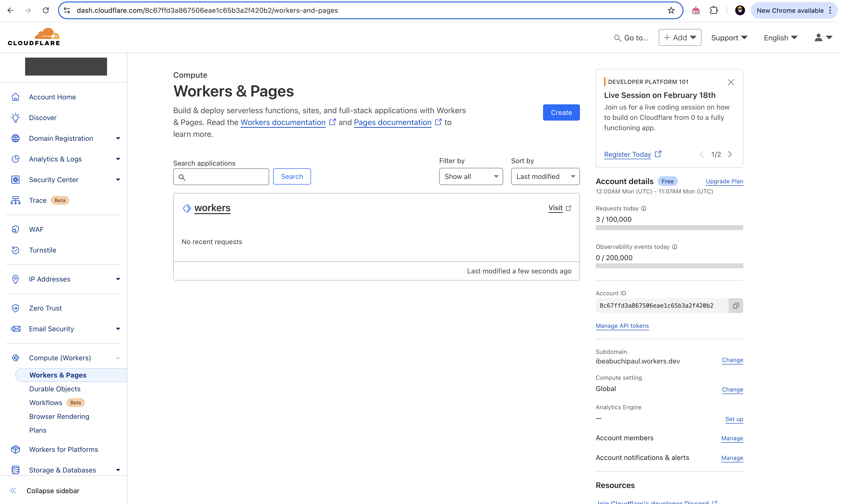This screenshot has width=841, height=504.
Task: Click the Chrome profile avatar
Action: point(740,10)
